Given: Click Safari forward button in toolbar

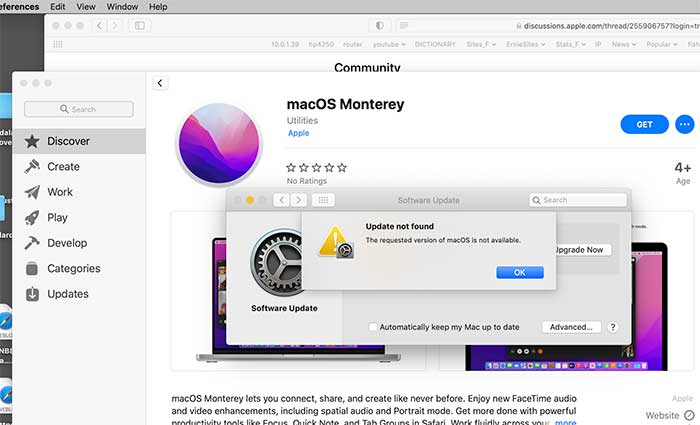Looking at the screenshot, I should (114, 25).
